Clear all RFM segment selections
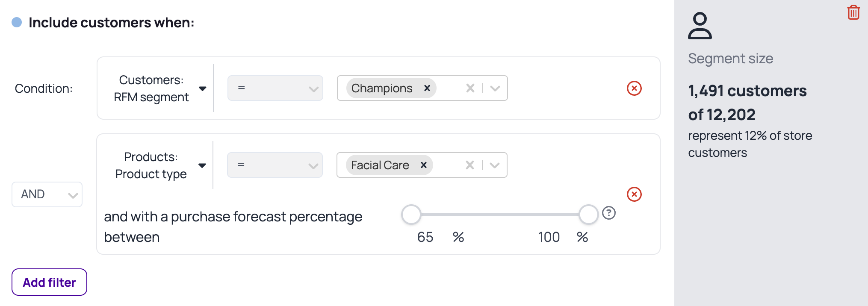This screenshot has height=306, width=868. pyautogui.click(x=470, y=88)
